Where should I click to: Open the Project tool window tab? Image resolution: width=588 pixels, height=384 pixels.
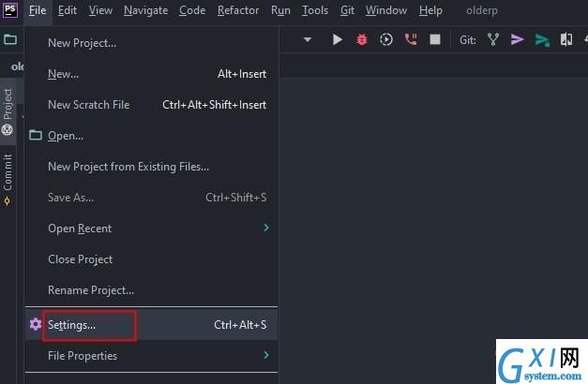(8, 111)
